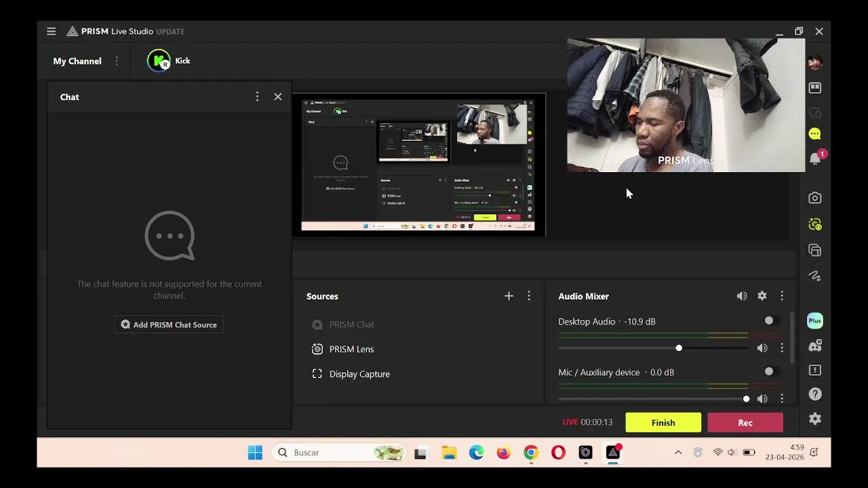This screenshot has width=868, height=488.
Task: Click the camera sidebar icon
Action: [815, 198]
